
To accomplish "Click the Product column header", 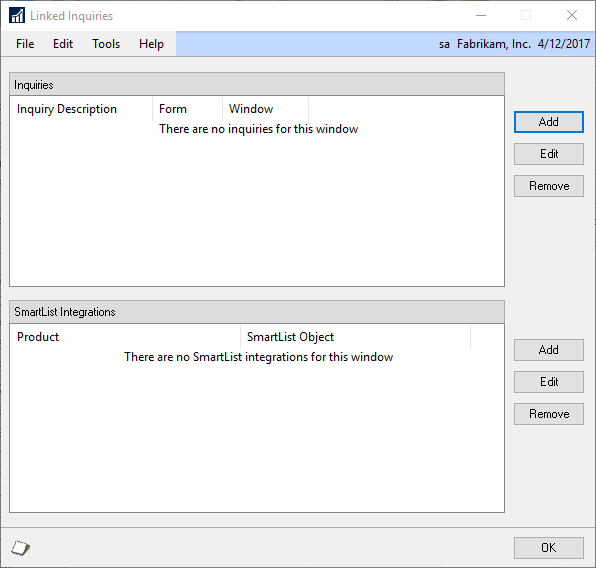I will [x=125, y=337].
